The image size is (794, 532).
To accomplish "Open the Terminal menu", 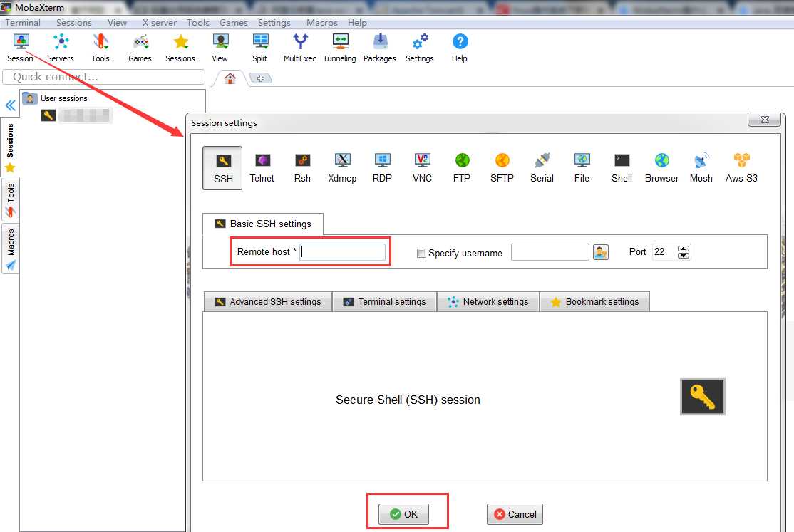I will click(x=23, y=23).
